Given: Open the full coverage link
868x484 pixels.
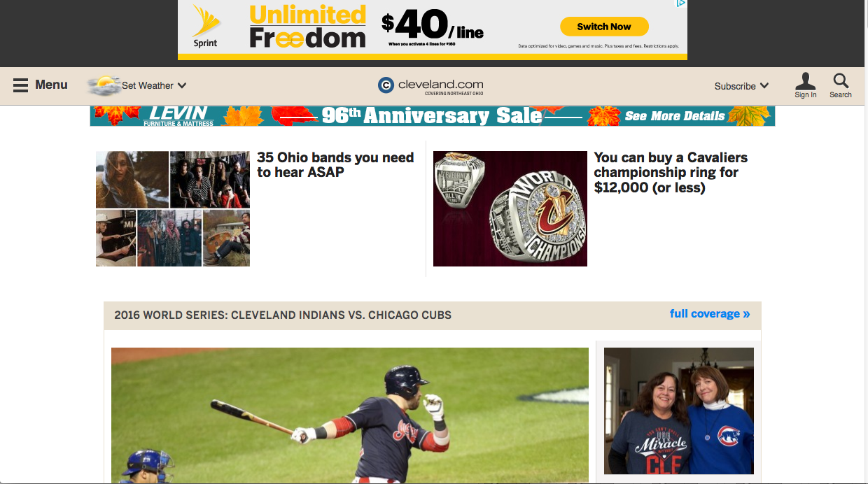Looking at the screenshot, I should coord(710,314).
